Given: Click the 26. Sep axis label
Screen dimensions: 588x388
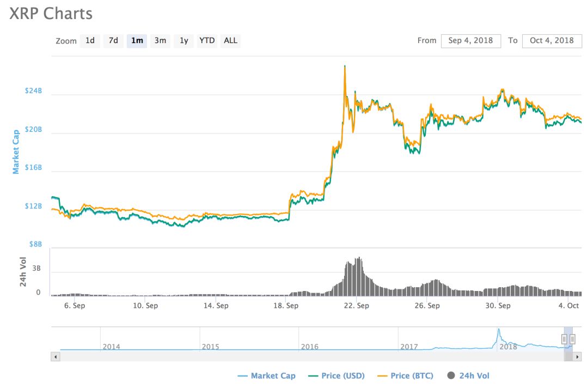Looking at the screenshot, I should click(427, 306).
